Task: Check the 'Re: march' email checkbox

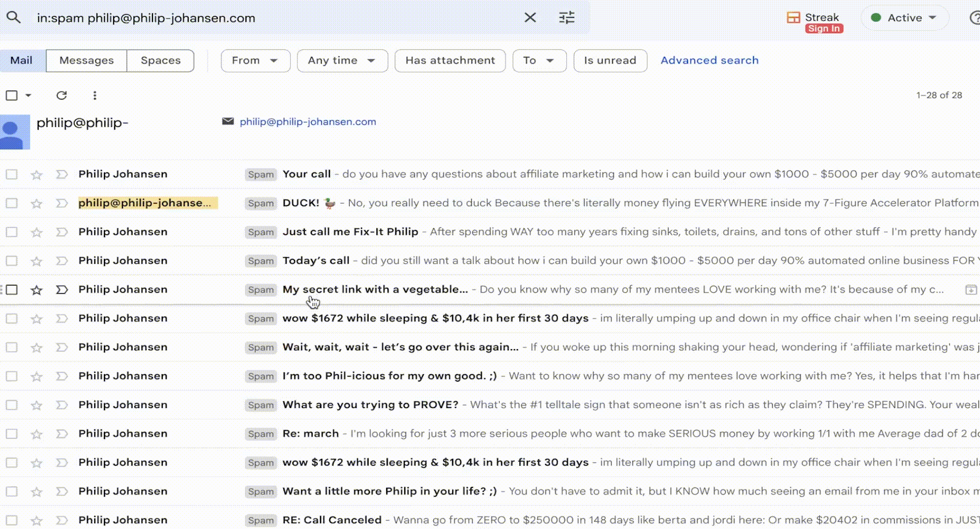Action: coord(12,433)
